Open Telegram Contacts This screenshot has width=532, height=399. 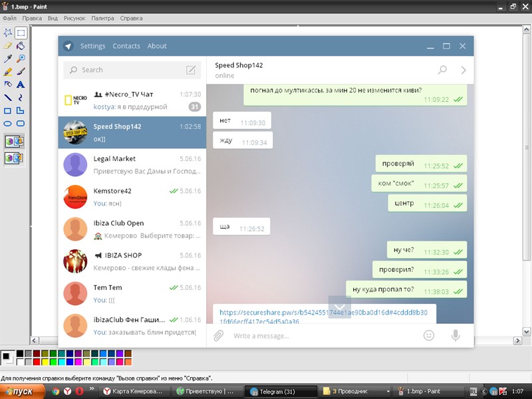126,46
